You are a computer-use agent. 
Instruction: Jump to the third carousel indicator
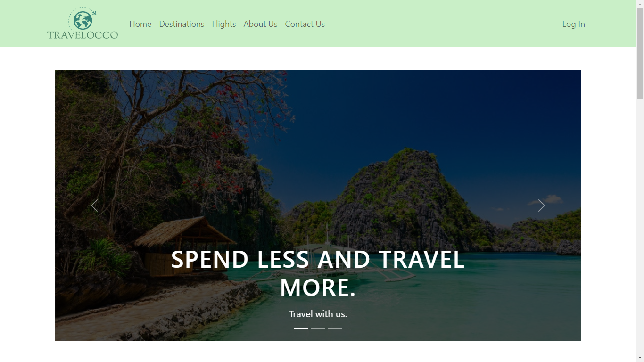tap(335, 328)
